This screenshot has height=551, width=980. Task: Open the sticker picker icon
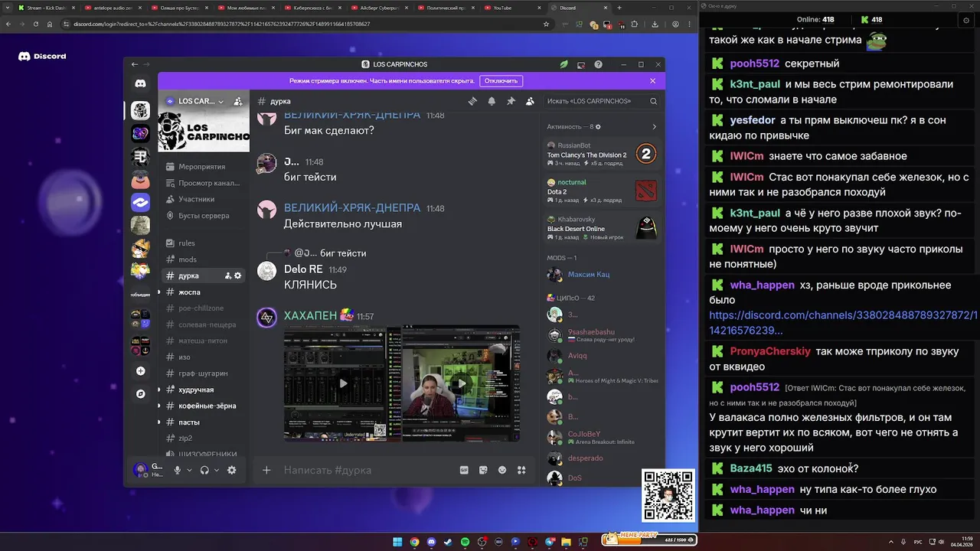pyautogui.click(x=483, y=470)
